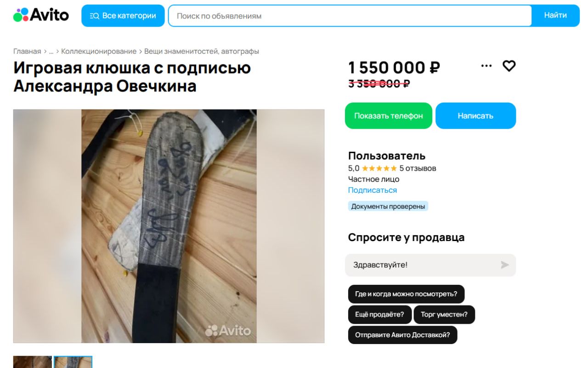
Task: Click the Найти search button
Action: [x=555, y=16]
